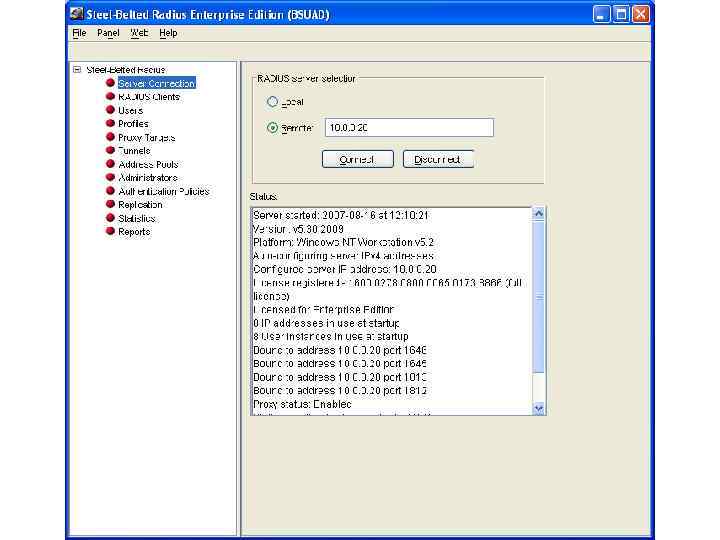Click the red bullet icon beside RADIUS Clients
Screen dimensions: 720x540
click(x=110, y=96)
